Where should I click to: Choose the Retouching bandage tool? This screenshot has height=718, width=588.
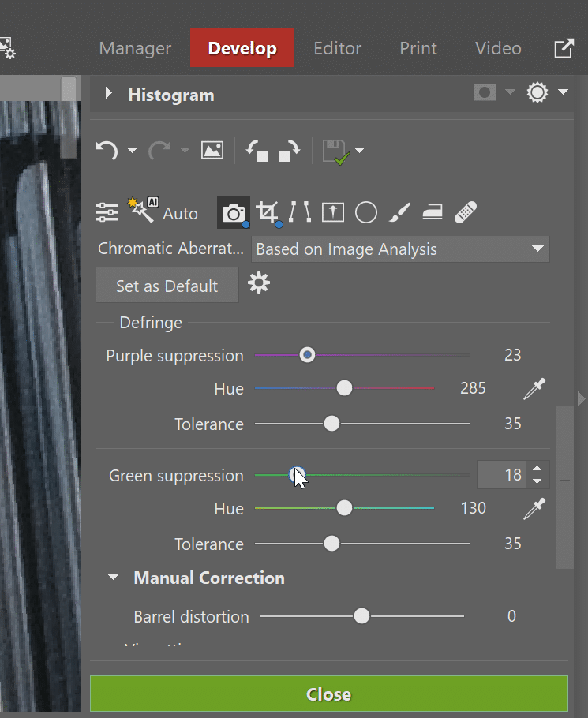[466, 212]
